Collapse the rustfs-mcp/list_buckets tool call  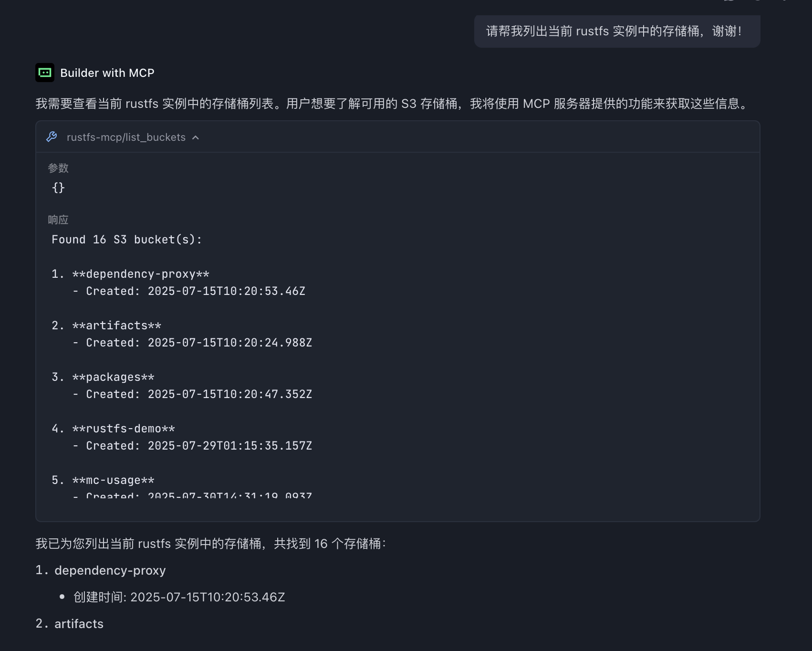pyautogui.click(x=196, y=137)
